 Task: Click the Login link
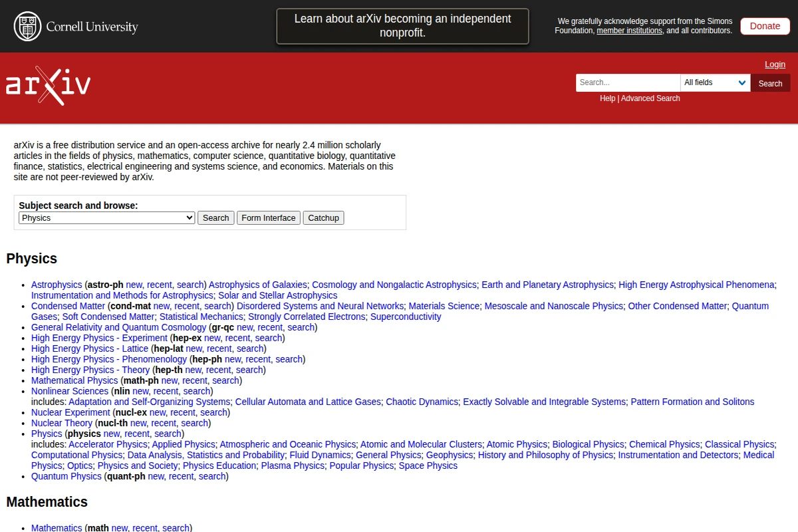[775, 64]
